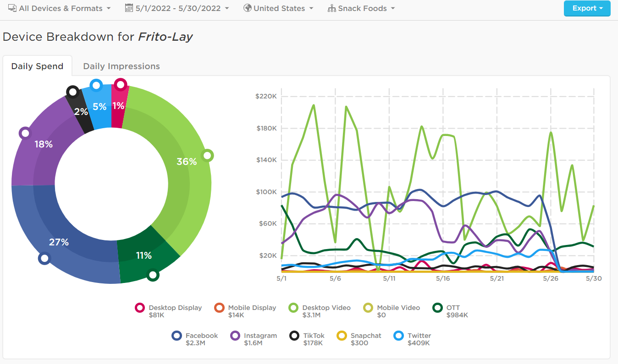Click the Twitter $409K spend value
The height and width of the screenshot is (364, 618).
coord(419,343)
